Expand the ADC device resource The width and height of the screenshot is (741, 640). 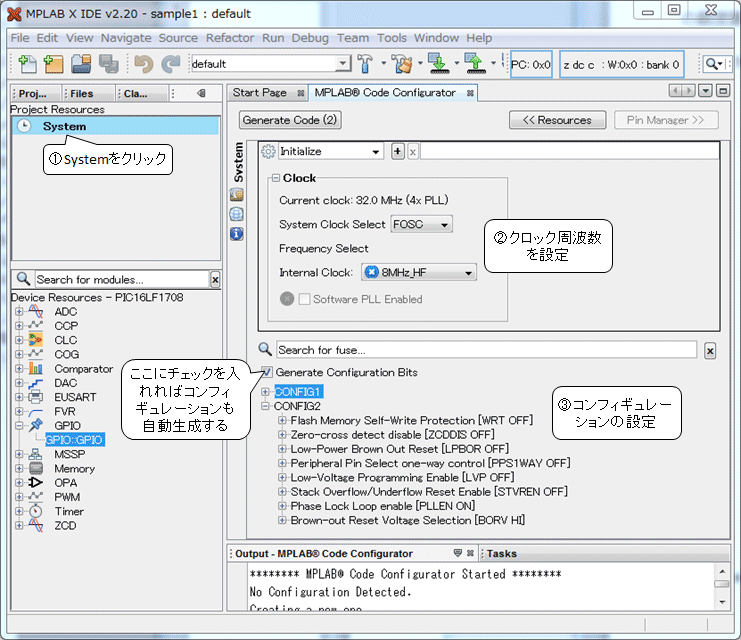(19, 311)
